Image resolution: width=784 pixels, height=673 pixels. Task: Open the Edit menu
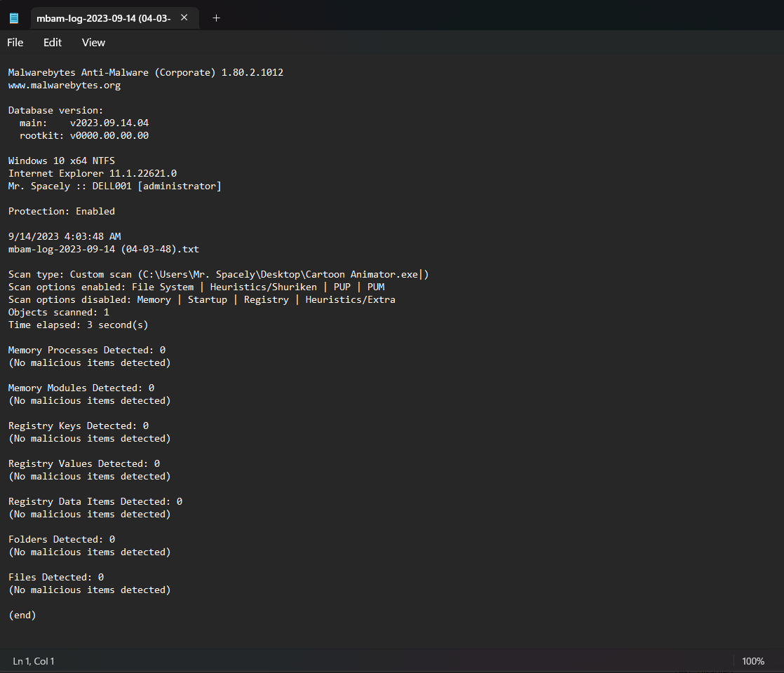[53, 43]
